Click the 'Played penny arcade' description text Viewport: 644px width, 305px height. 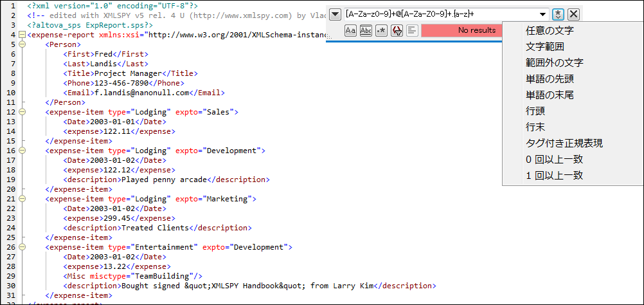tap(164, 180)
